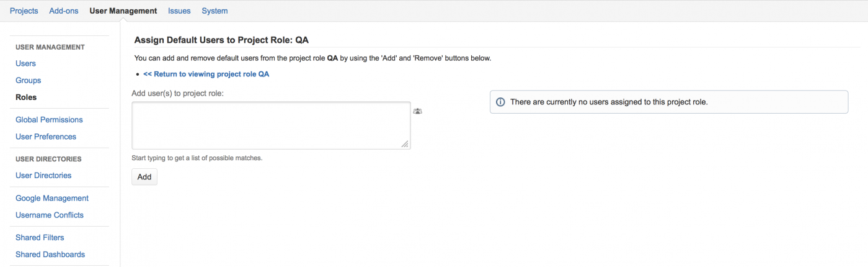Open the user picker icon beside textarea
The width and height of the screenshot is (868, 267).
(417, 111)
